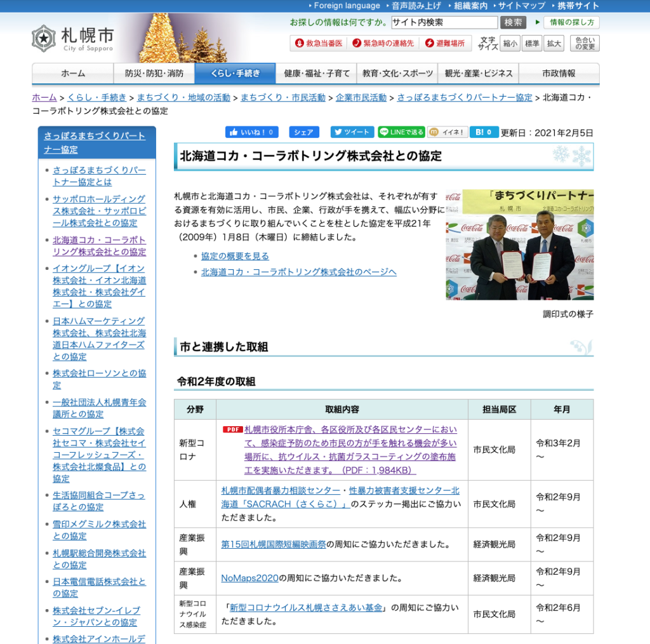This screenshot has width=650, height=644.
Task: Open sidebar link for 株式会社ローソン agreement
Action: tap(99, 379)
